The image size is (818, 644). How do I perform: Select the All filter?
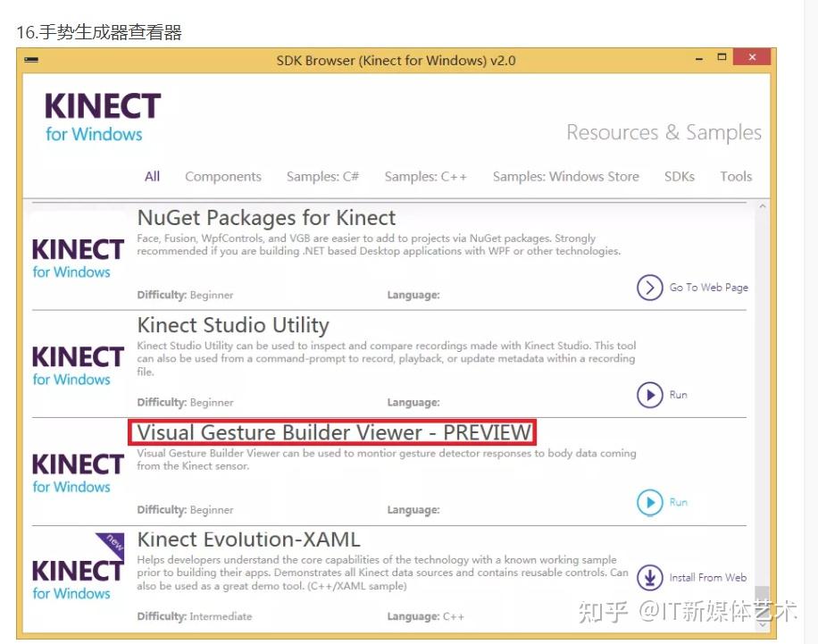[x=151, y=176]
